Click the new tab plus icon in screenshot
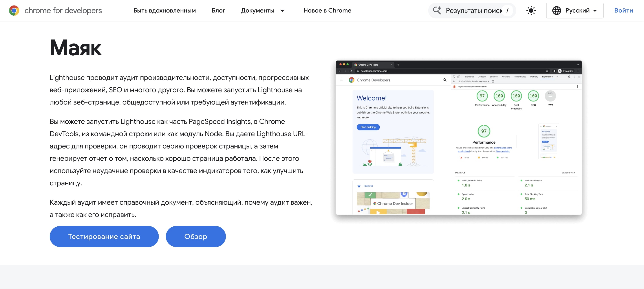This screenshot has width=644, height=289. click(x=398, y=65)
